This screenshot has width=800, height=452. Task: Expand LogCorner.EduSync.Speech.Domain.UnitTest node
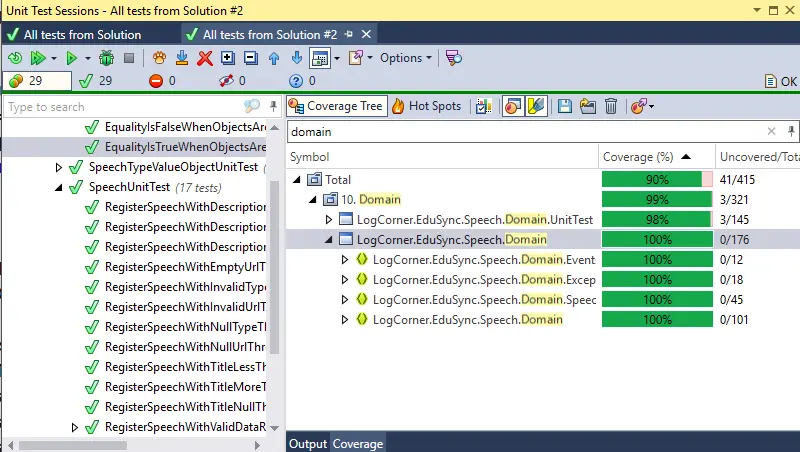click(329, 219)
